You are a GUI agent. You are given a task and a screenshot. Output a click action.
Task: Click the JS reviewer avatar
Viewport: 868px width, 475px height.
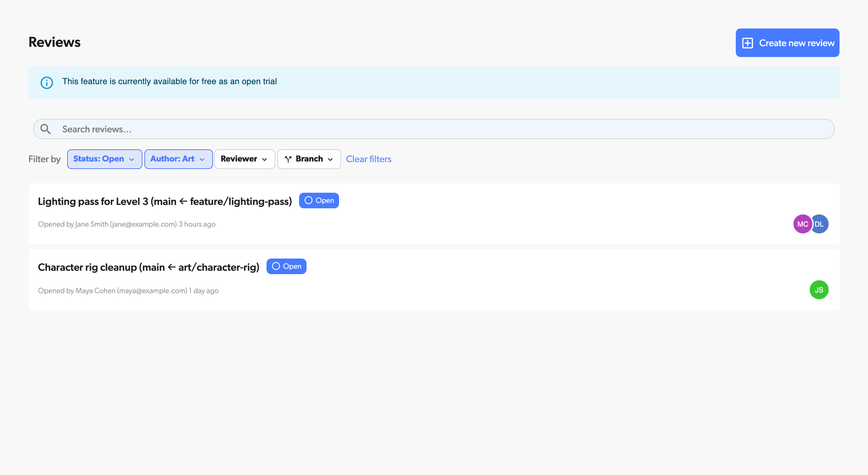click(x=819, y=290)
